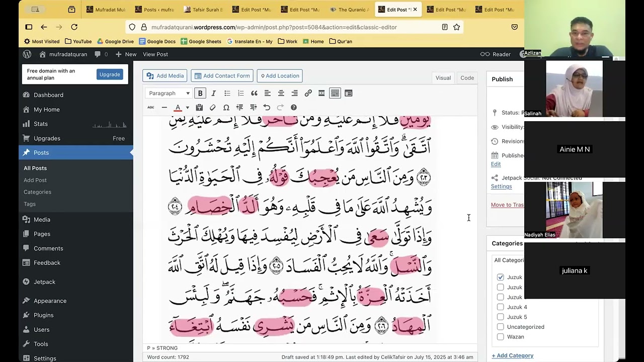Go to Tags submenu link
644x362 pixels.
tap(30, 204)
